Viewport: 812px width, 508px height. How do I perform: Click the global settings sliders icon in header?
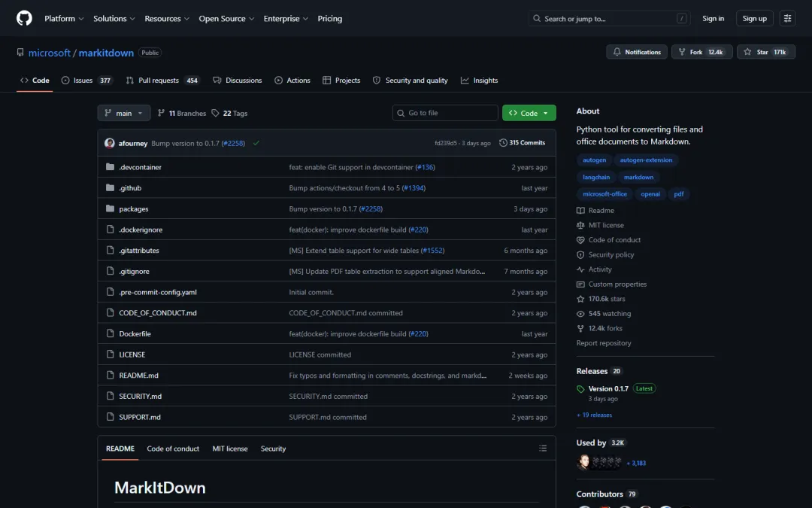(x=787, y=18)
